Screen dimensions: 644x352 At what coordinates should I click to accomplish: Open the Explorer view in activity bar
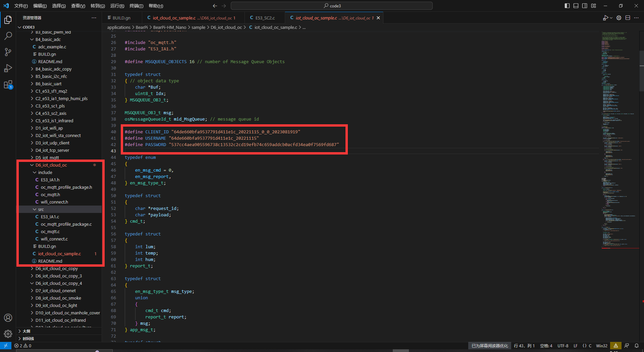(x=8, y=20)
